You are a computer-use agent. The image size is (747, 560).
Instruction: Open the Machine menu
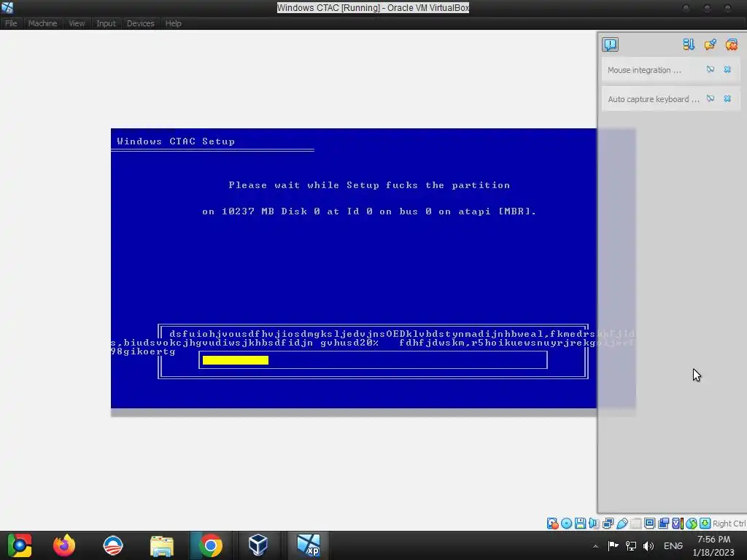[x=42, y=23]
